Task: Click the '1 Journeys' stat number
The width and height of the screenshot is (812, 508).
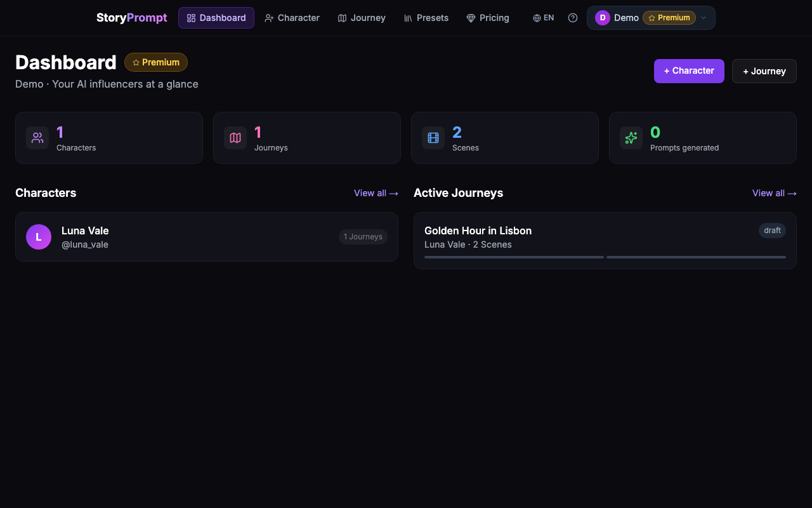Action: point(258,132)
